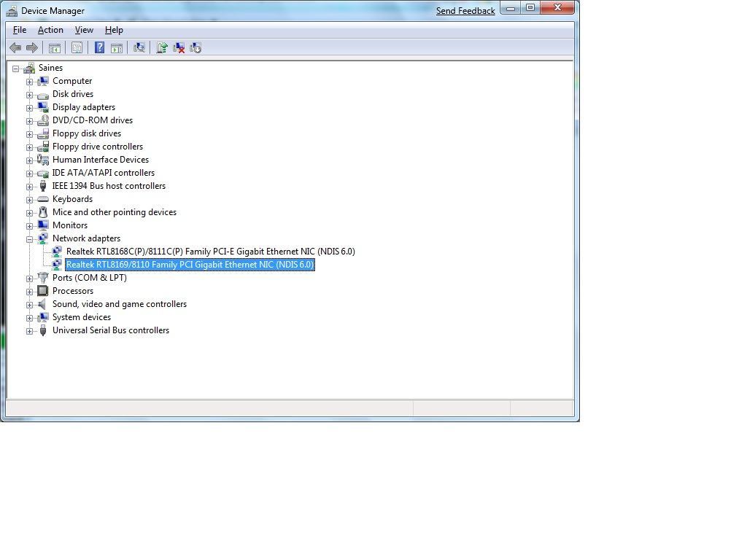Expand the Computer node
The width and height of the screenshot is (747, 560).
click(x=29, y=82)
